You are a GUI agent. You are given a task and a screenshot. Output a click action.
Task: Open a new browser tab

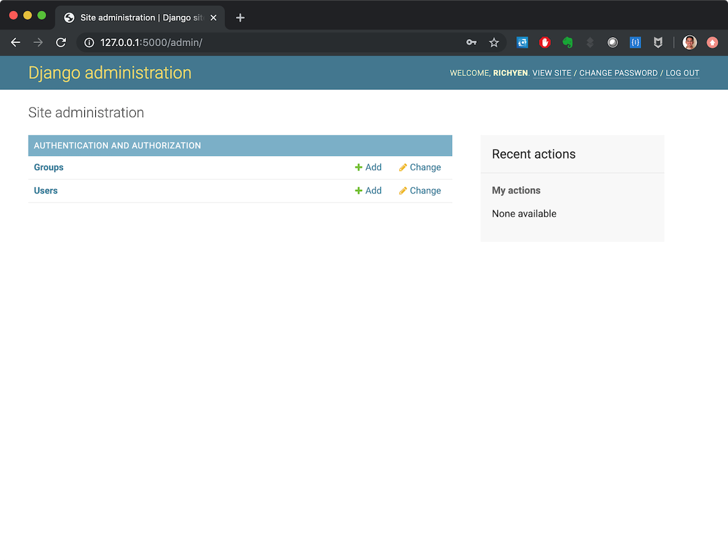point(240,18)
